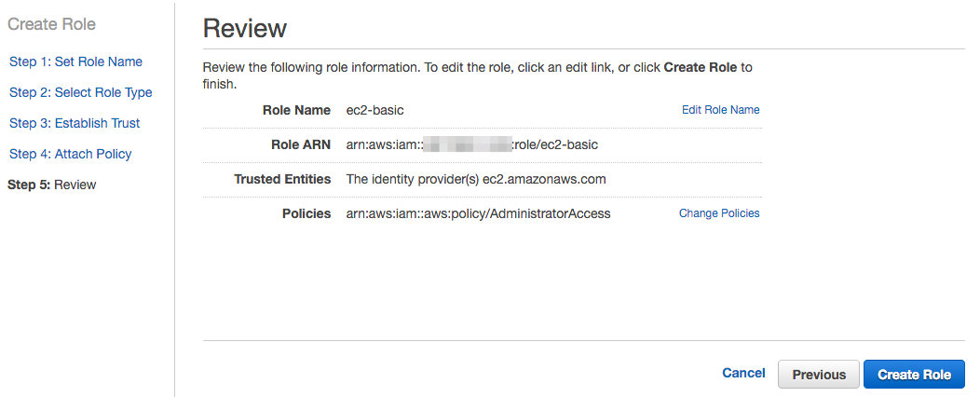This screenshot has width=980, height=397.
Task: Click the AdministratorAccess policy ARN text
Action: (x=478, y=213)
